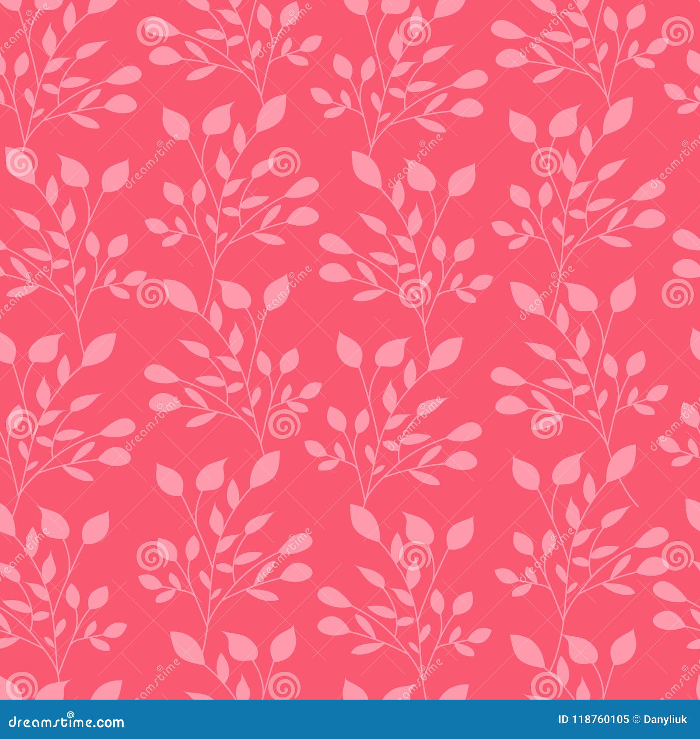This screenshot has width=700, height=739.
Task: Click the dreamstime.com logo text
Action: point(67,722)
